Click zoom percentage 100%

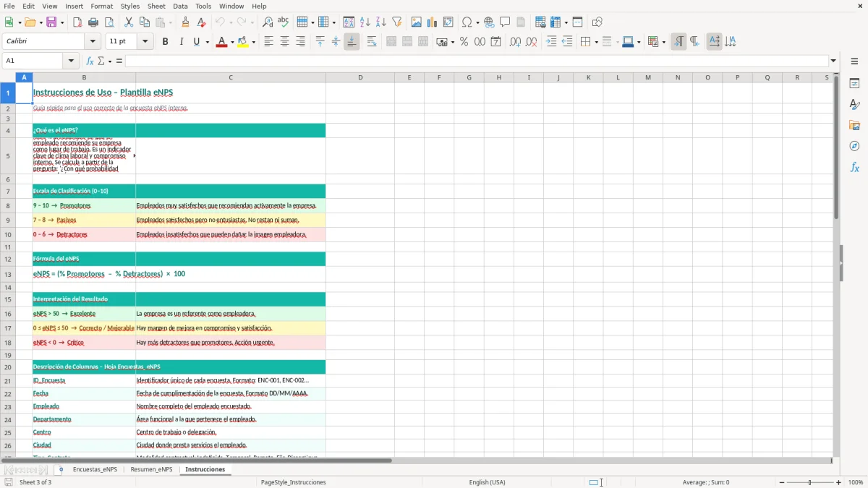[856, 482]
